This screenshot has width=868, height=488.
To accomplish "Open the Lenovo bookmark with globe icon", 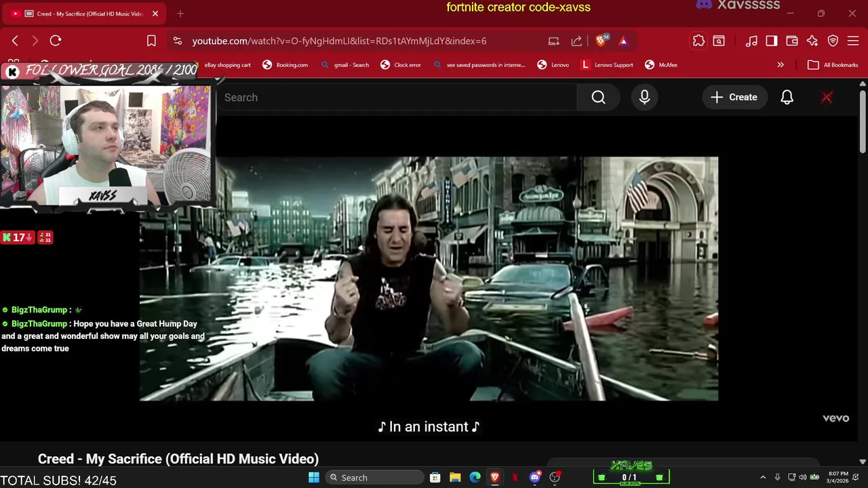I will (x=553, y=65).
